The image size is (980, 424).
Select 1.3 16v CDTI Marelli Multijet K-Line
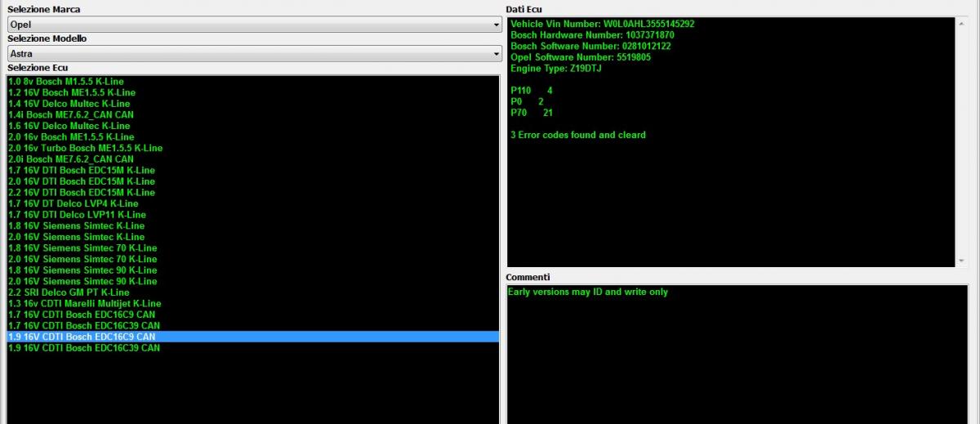(x=253, y=303)
